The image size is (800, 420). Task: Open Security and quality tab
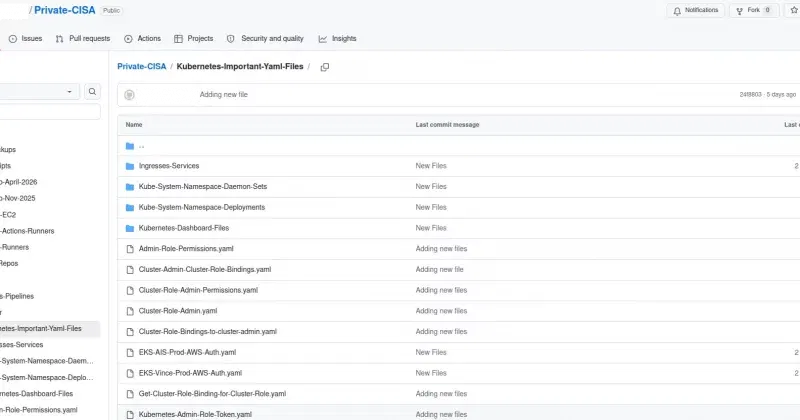tap(265, 38)
